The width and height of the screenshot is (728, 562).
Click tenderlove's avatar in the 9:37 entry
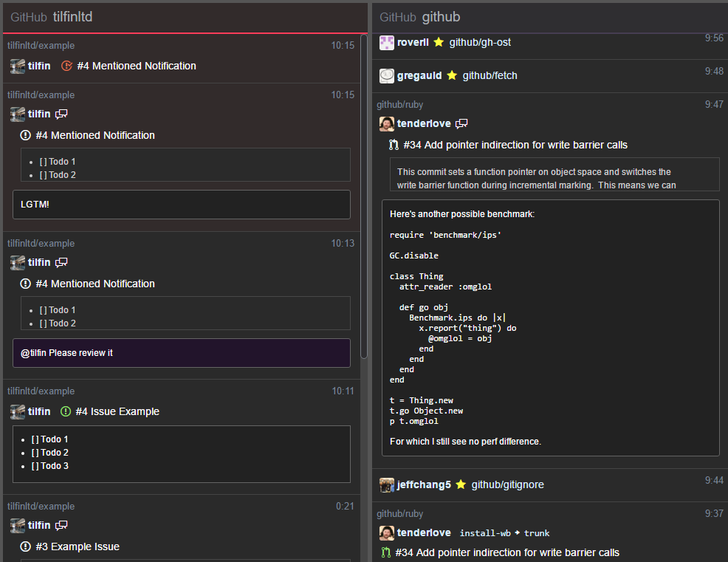click(387, 533)
